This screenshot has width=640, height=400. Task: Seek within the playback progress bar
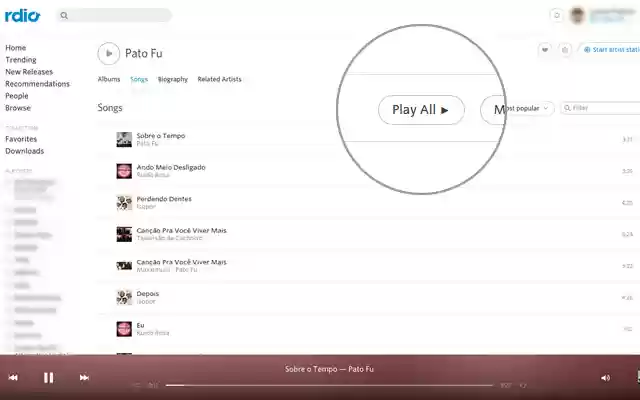329,385
